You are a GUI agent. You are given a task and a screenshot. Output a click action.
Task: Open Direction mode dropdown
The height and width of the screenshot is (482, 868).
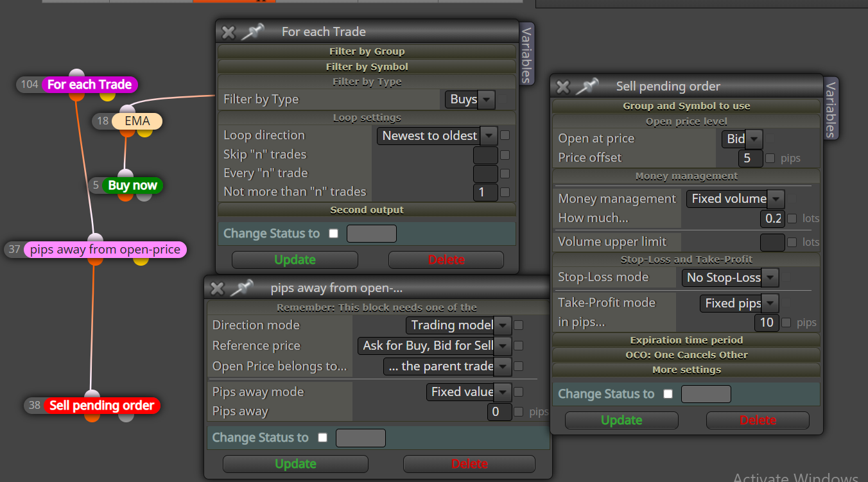point(458,325)
